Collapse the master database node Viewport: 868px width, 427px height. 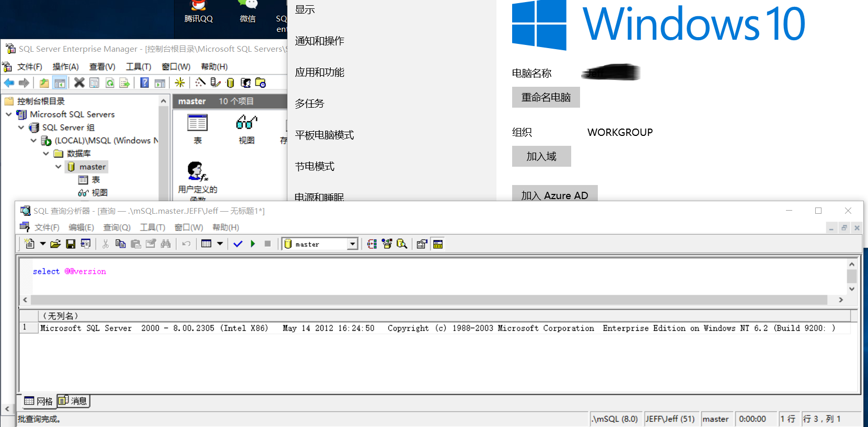[59, 166]
